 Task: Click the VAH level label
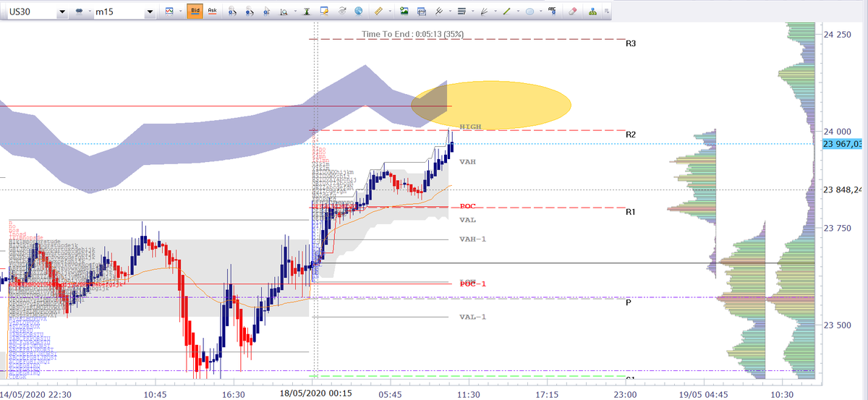467,161
